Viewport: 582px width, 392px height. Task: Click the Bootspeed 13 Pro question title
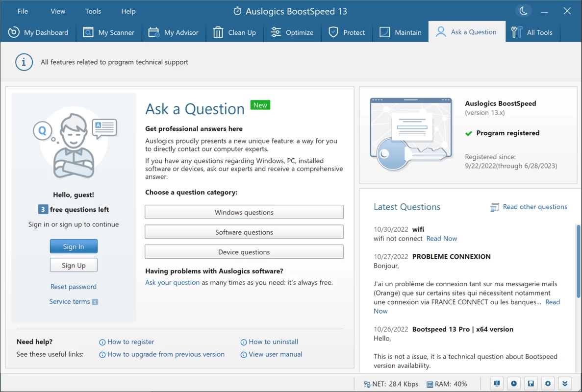(x=463, y=329)
